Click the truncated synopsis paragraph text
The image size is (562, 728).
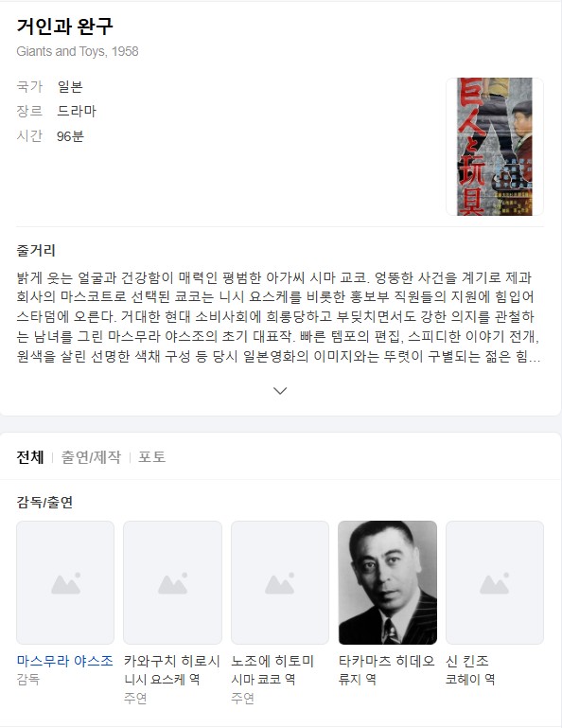pos(278,317)
